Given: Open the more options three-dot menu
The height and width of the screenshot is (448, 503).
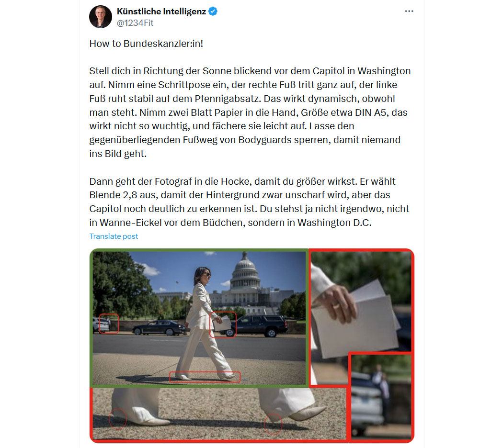Looking at the screenshot, I should point(409,11).
